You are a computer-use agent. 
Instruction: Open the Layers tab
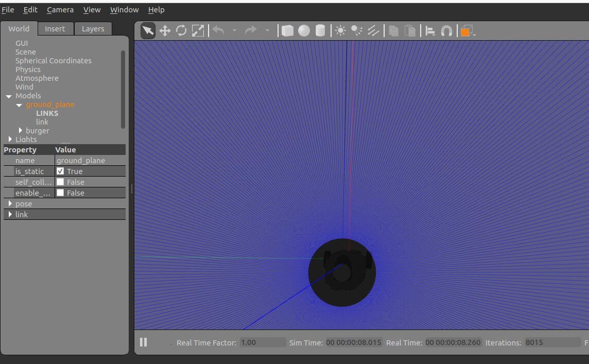(93, 29)
